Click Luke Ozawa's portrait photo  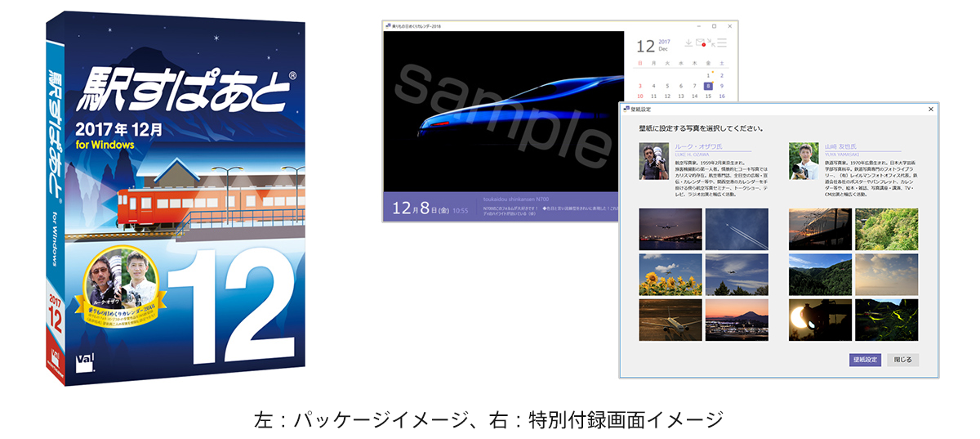pyautogui.click(x=654, y=161)
